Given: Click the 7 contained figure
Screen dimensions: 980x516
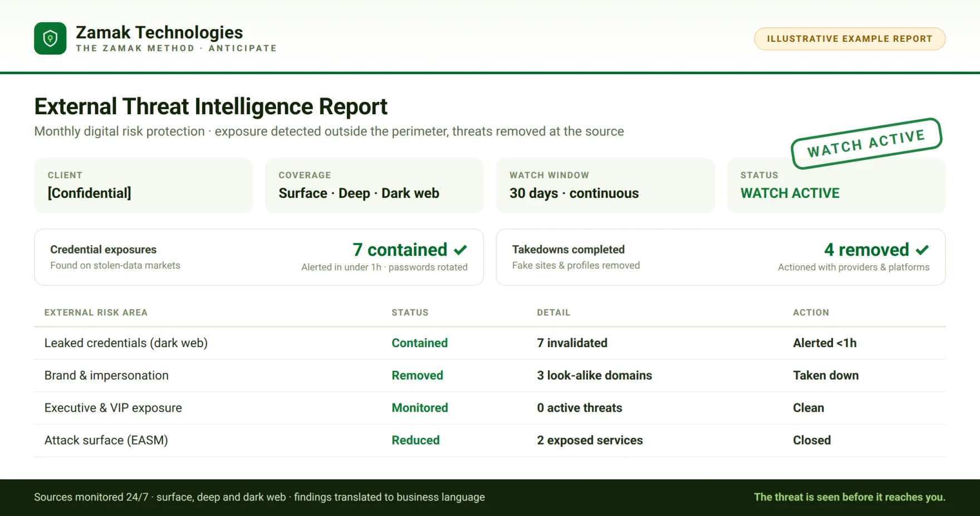Looking at the screenshot, I should (x=400, y=250).
